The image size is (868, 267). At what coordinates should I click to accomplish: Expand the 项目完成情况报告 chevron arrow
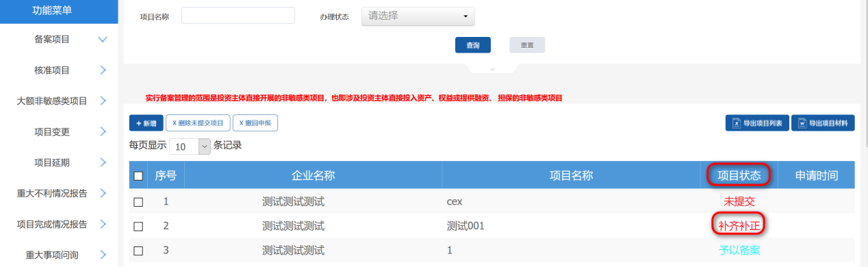103,224
